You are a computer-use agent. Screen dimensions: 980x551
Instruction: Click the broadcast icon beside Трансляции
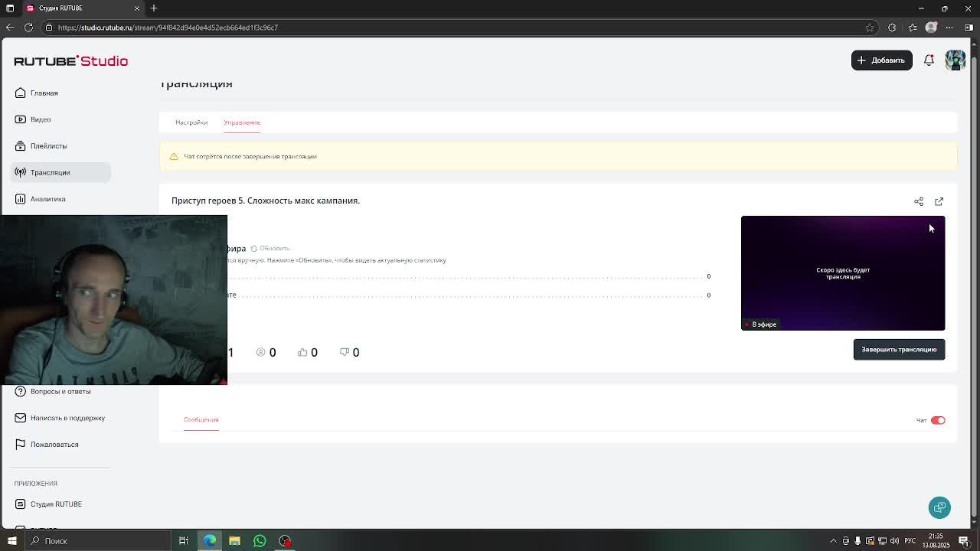coord(21,173)
